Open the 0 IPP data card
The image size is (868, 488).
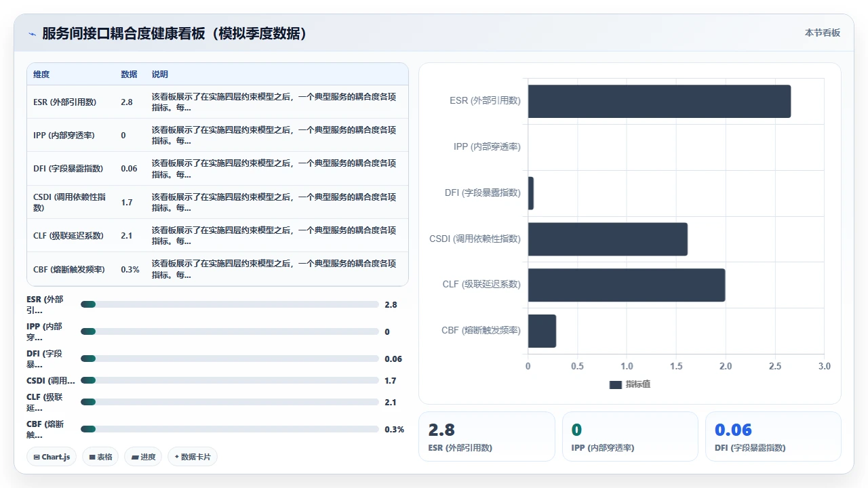pos(630,436)
